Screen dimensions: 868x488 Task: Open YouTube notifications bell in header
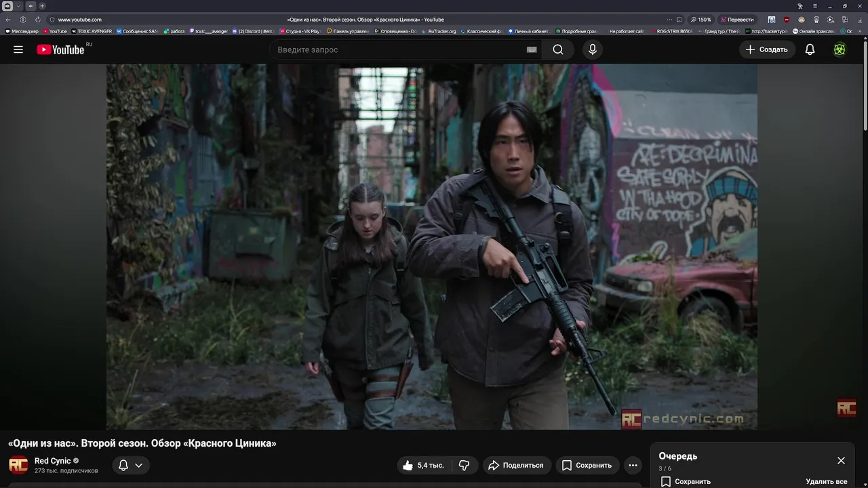pyautogui.click(x=810, y=49)
